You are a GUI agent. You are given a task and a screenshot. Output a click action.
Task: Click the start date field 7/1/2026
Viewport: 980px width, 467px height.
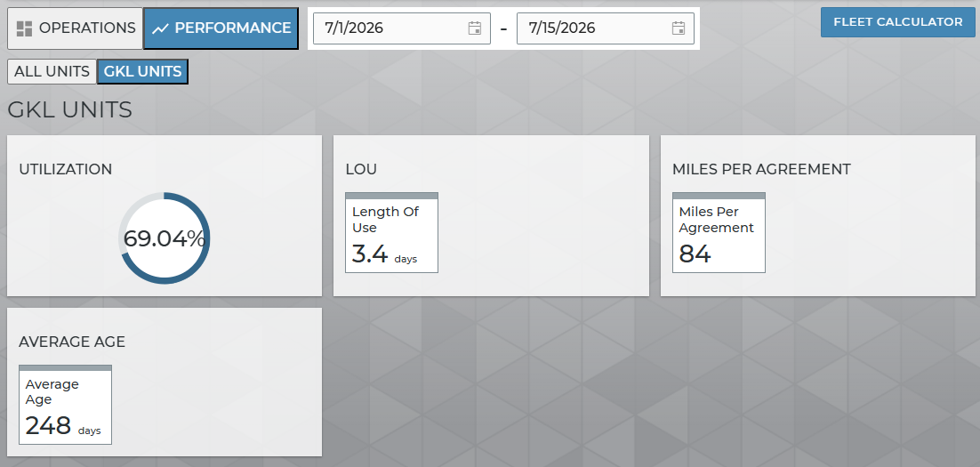[401, 28]
